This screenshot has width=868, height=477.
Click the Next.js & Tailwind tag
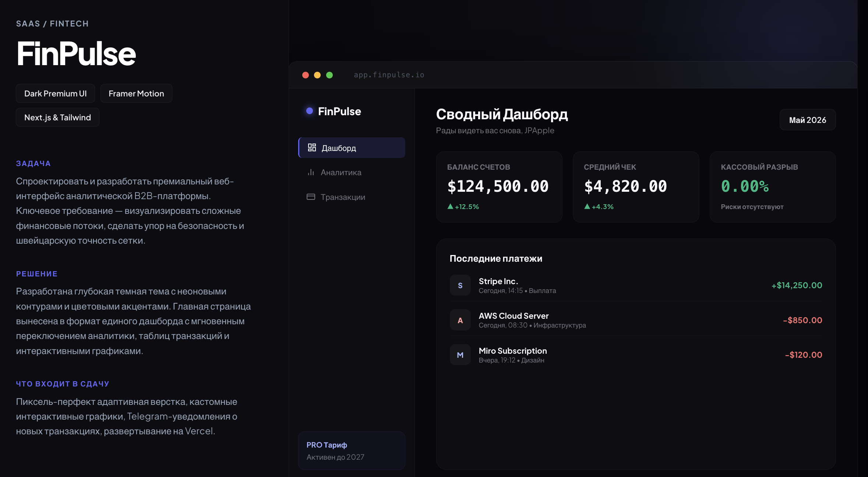(x=57, y=117)
